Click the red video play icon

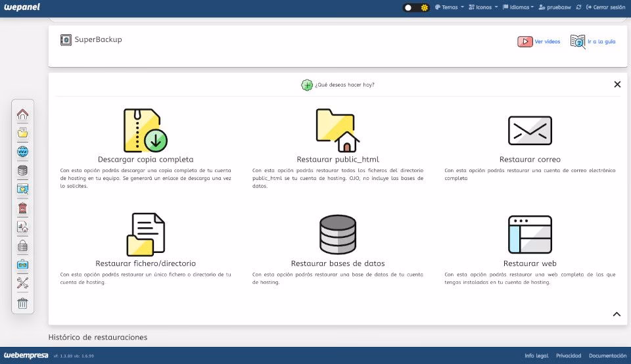pos(525,41)
